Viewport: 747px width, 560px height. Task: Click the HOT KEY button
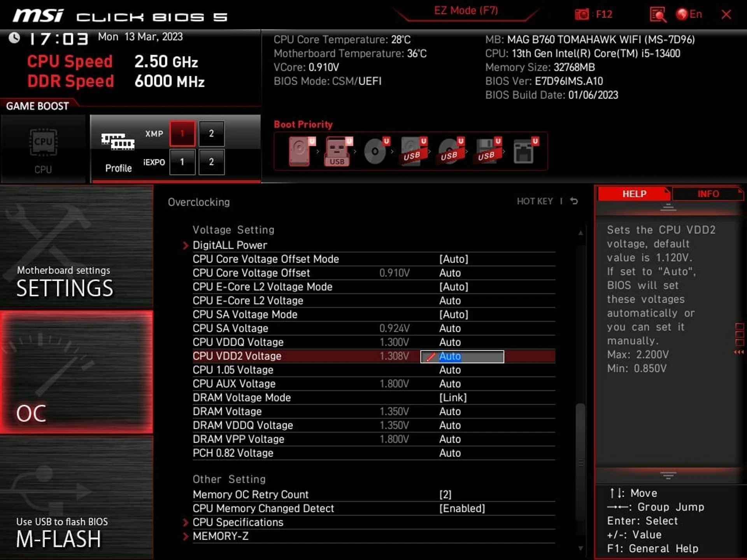point(535,201)
